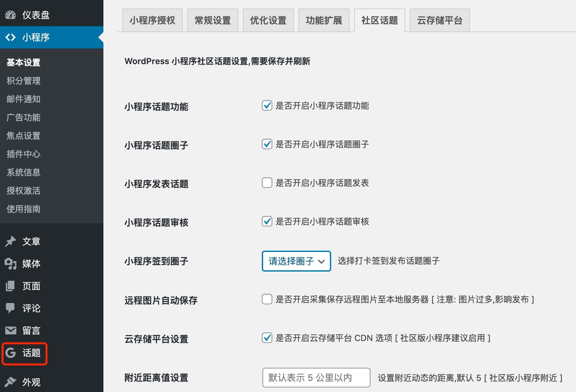This screenshot has height=392, width=576.
Task: Toggle the 是否开启小程序话题审核 checkbox
Action: coord(267,222)
